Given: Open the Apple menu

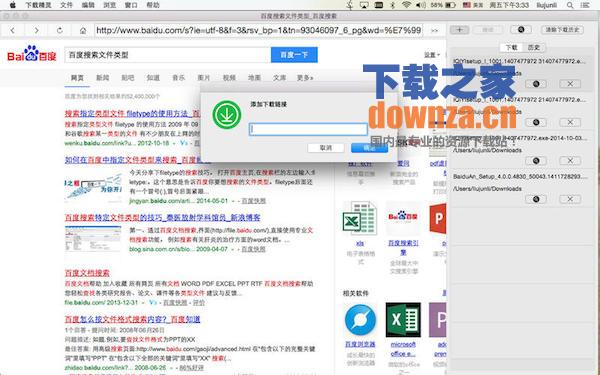Looking at the screenshot, I should point(12,5).
